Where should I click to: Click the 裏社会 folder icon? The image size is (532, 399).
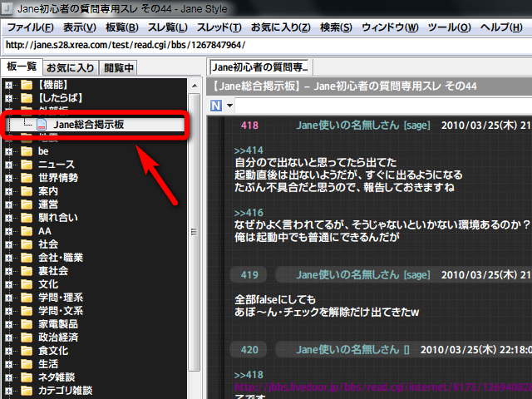click(27, 271)
